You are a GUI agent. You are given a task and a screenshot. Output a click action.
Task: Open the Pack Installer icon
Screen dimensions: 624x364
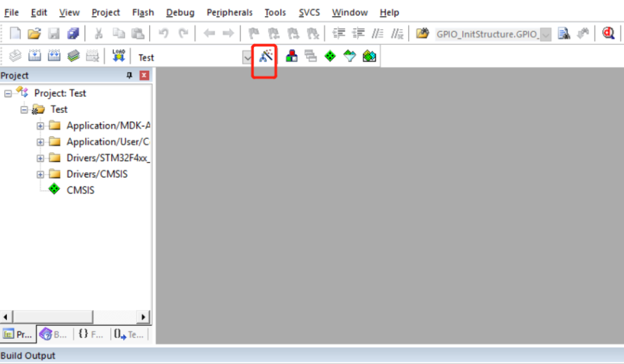369,56
